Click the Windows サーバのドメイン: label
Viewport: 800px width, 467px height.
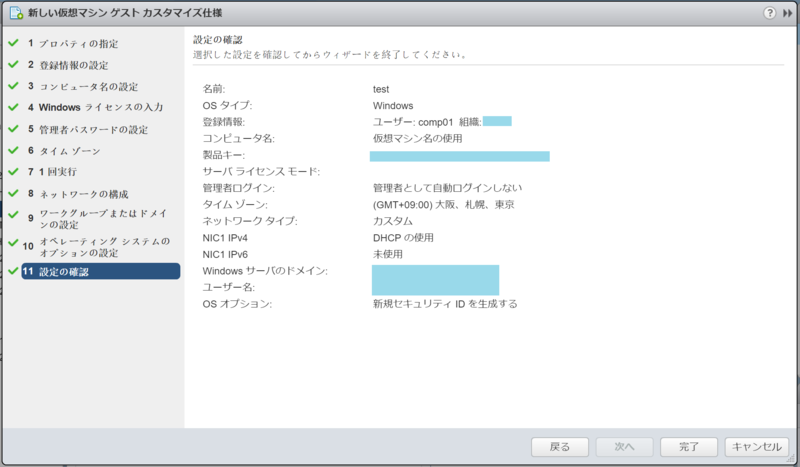tap(265, 271)
